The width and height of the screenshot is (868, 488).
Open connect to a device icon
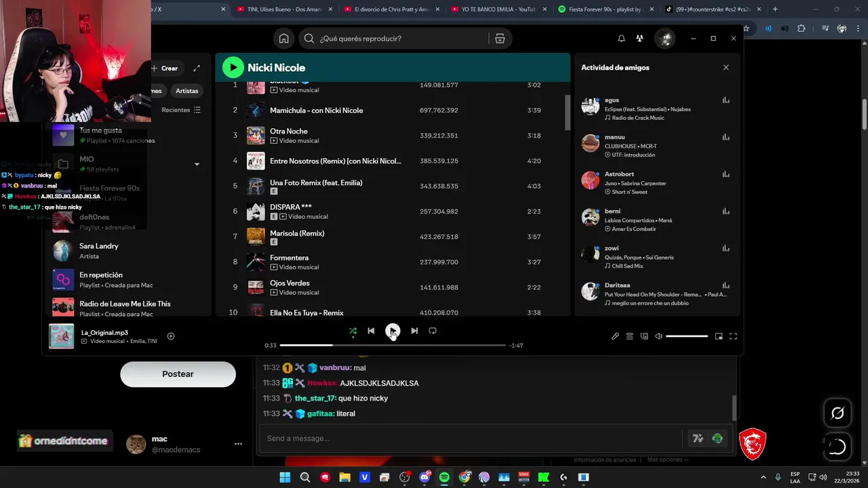pos(644,336)
